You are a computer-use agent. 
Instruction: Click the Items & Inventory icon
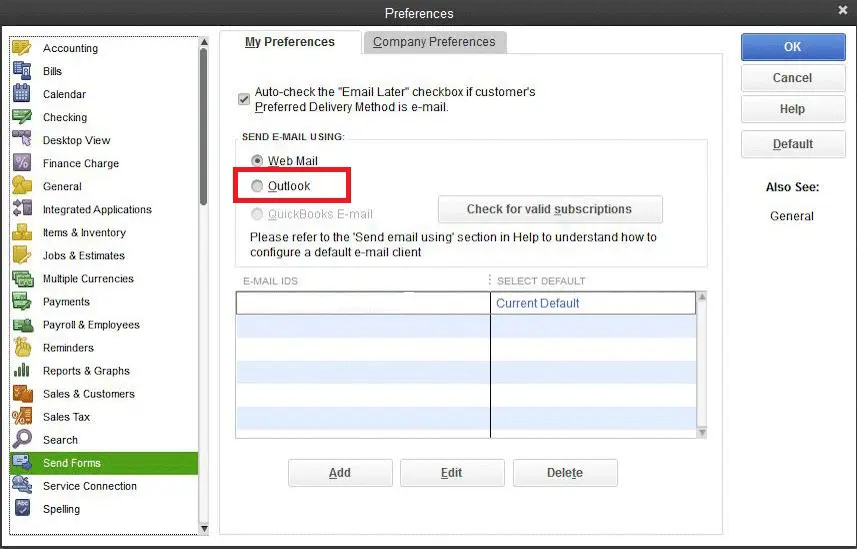[x=22, y=232]
